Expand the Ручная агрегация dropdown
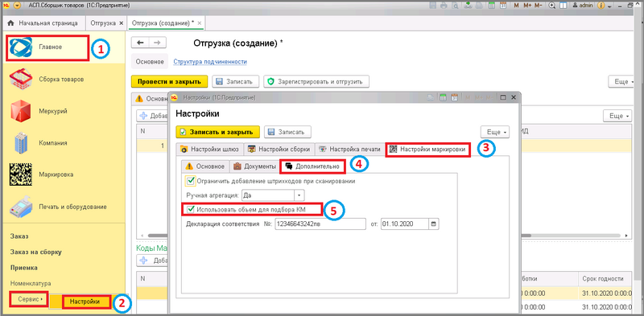This screenshot has height=316, width=644. click(x=299, y=195)
